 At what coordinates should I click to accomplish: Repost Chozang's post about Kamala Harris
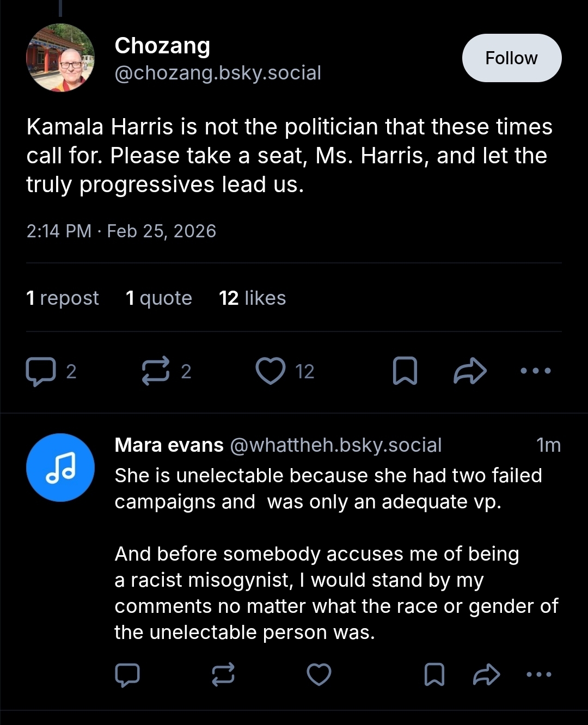156,371
